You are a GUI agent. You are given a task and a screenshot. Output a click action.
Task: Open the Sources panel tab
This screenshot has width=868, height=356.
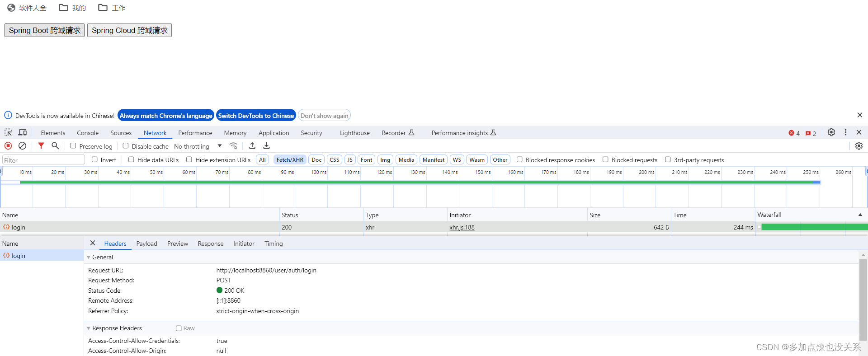pyautogui.click(x=121, y=133)
